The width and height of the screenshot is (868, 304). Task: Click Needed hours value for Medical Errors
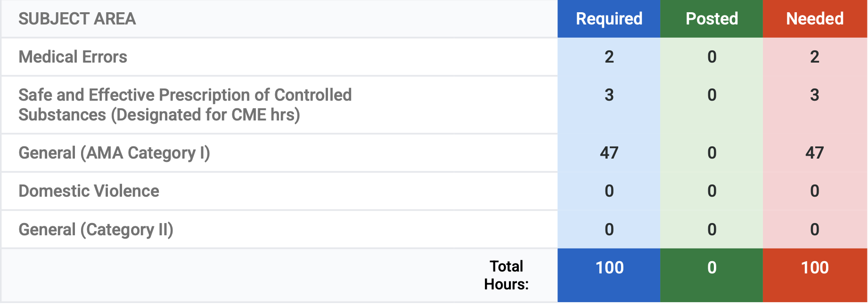815,57
